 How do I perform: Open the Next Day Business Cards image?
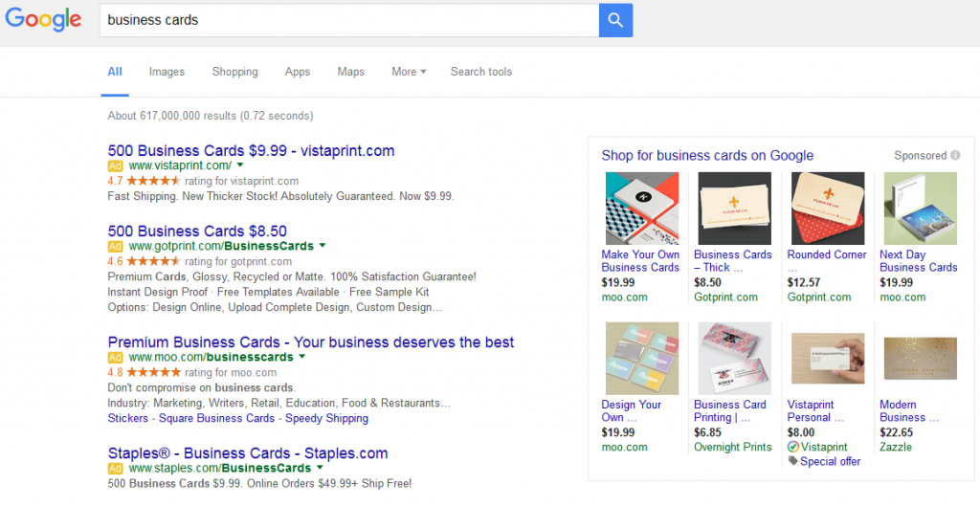pyautogui.click(x=920, y=209)
